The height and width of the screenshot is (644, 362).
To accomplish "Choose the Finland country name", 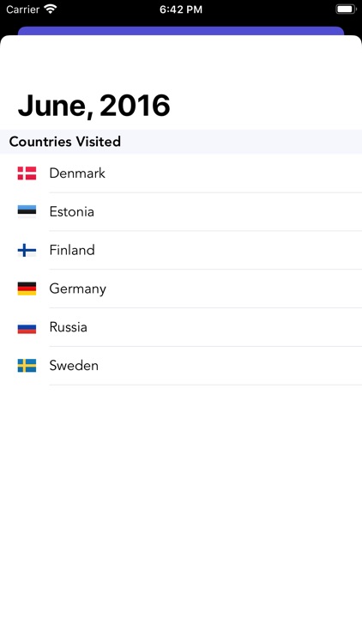I will 72,250.
